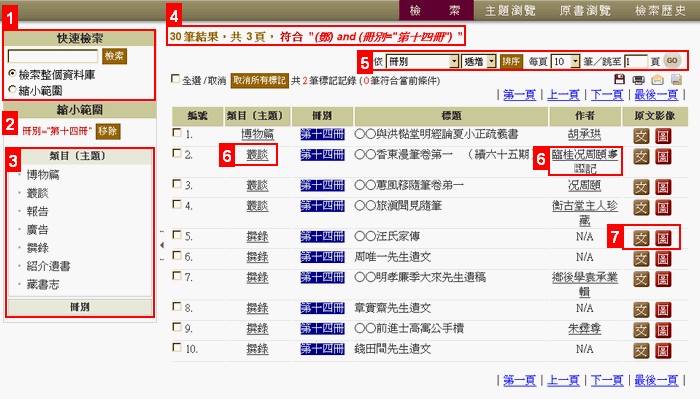Viewport: 700px width, 399px height.
Task: Open image 圖 icon for row 5
Action: point(663,238)
